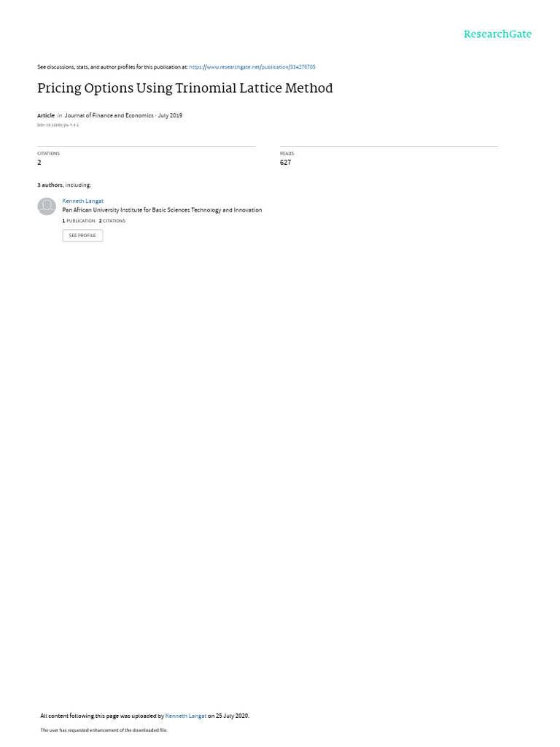Image resolution: width=560 pixels, height=747 pixels.
Task: Open Kenneth Langat's author name link beside avatar
Action: (x=82, y=201)
